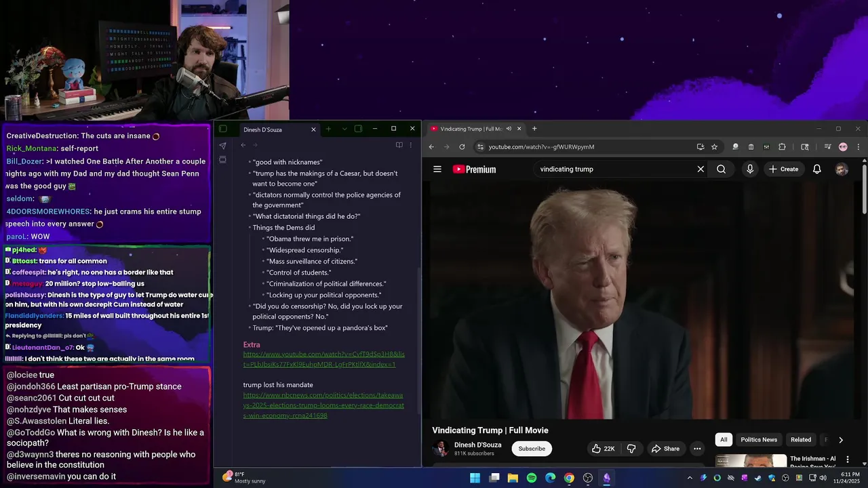Run YouTube search with magnifier button
Screen dimensions: 868x488
(x=722, y=169)
